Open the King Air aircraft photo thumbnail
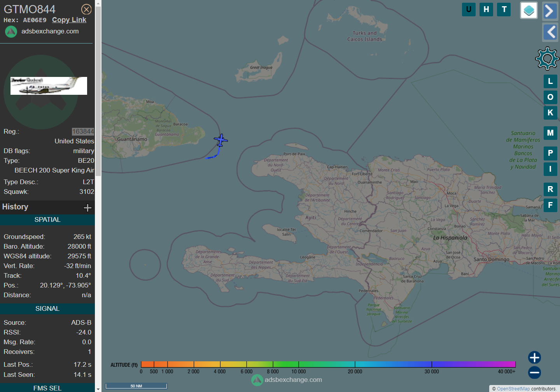This screenshot has width=560, height=392. tap(49, 86)
